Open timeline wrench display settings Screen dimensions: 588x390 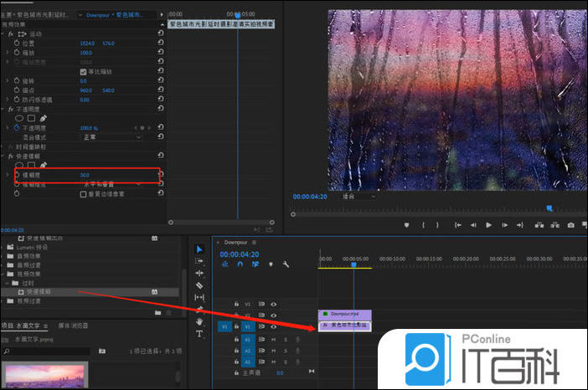point(286,264)
